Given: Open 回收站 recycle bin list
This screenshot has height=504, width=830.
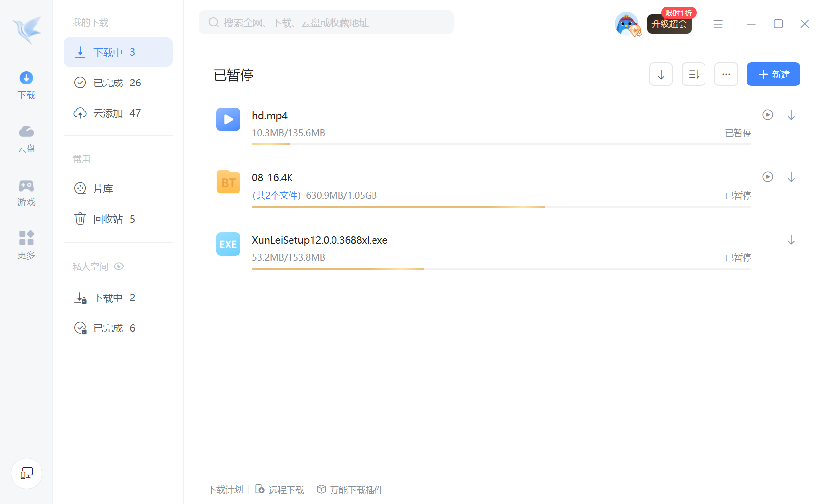Looking at the screenshot, I should pyautogui.click(x=114, y=219).
